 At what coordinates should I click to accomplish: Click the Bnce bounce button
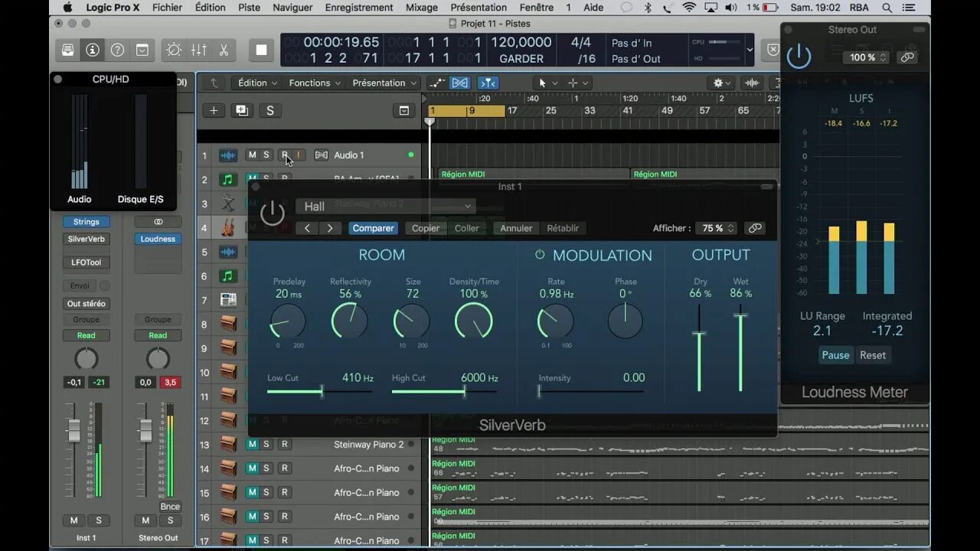click(170, 507)
